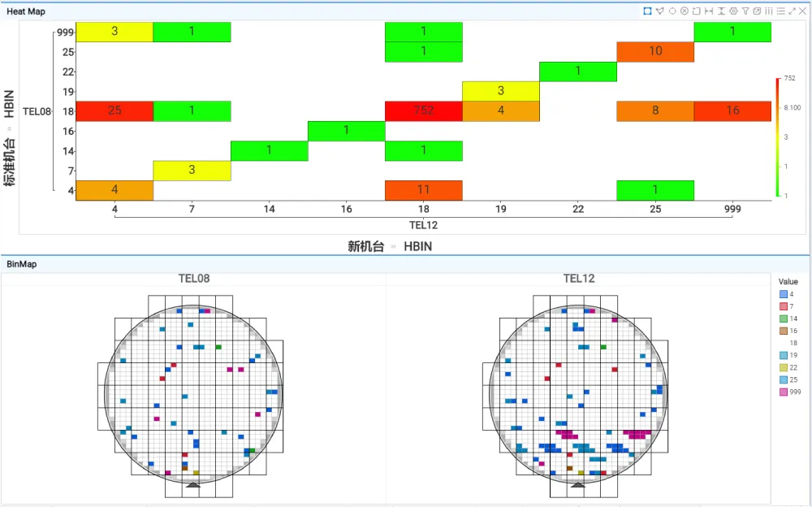Toggle legend value 14 swatch
This screenshot has height=507, width=812.
point(784,318)
